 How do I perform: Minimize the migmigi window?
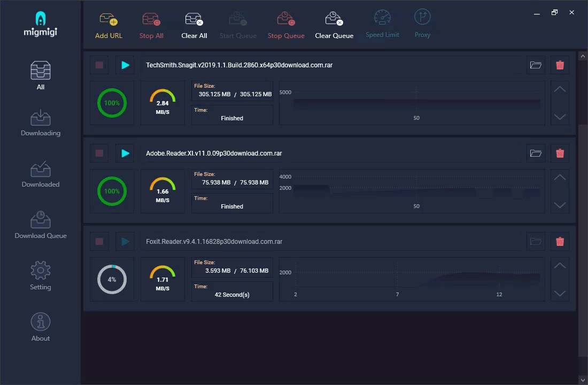tap(537, 13)
